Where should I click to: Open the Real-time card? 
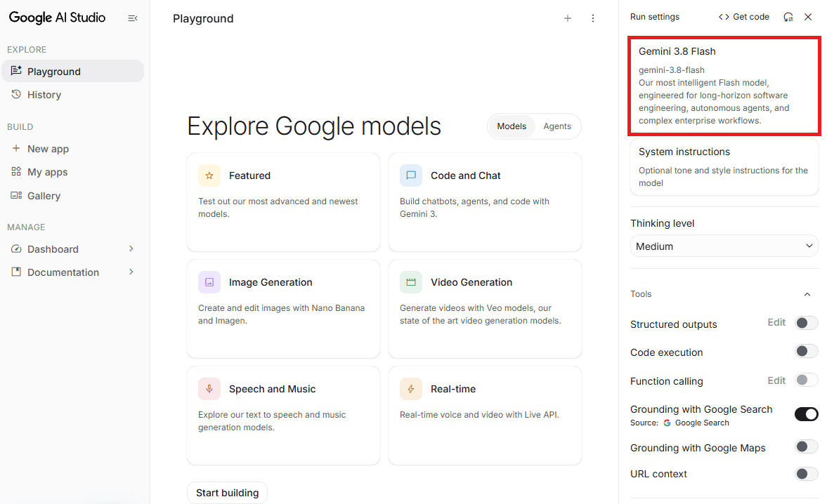[x=485, y=416]
